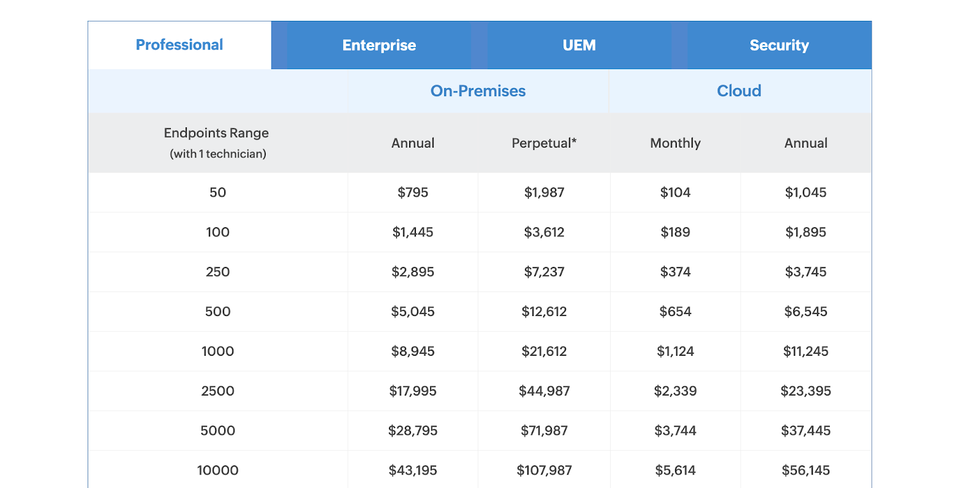The image size is (980, 488).
Task: Select the $17,995 price cell
Action: (x=413, y=391)
